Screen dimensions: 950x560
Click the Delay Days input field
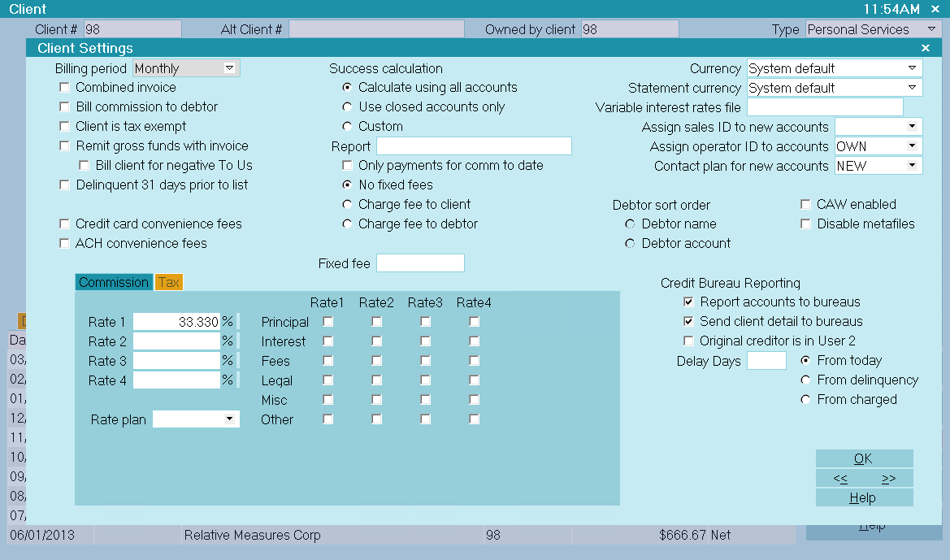(x=766, y=361)
